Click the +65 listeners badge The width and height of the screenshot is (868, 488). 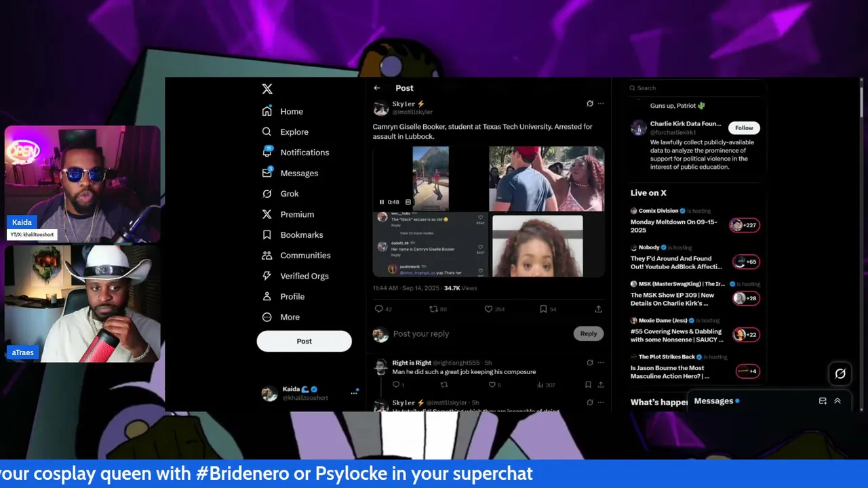(745, 262)
